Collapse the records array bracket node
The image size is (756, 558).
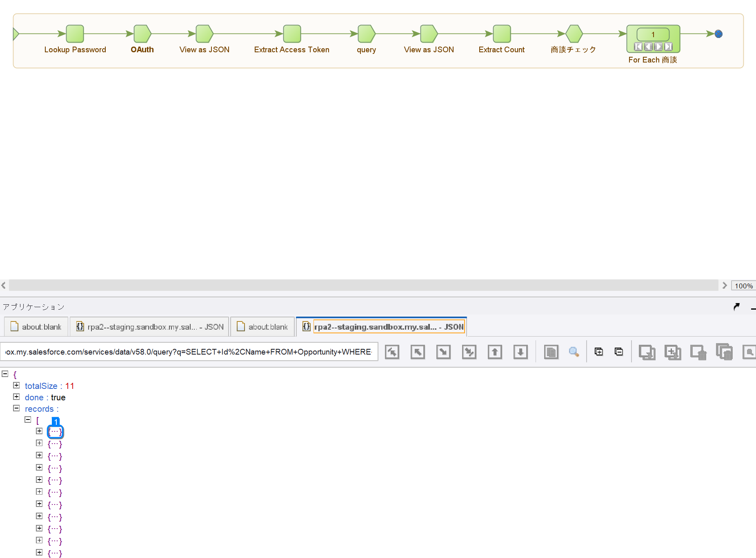coord(28,420)
